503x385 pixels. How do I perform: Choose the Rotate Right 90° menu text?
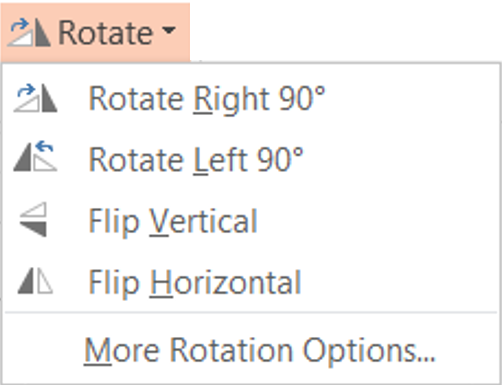point(207,99)
